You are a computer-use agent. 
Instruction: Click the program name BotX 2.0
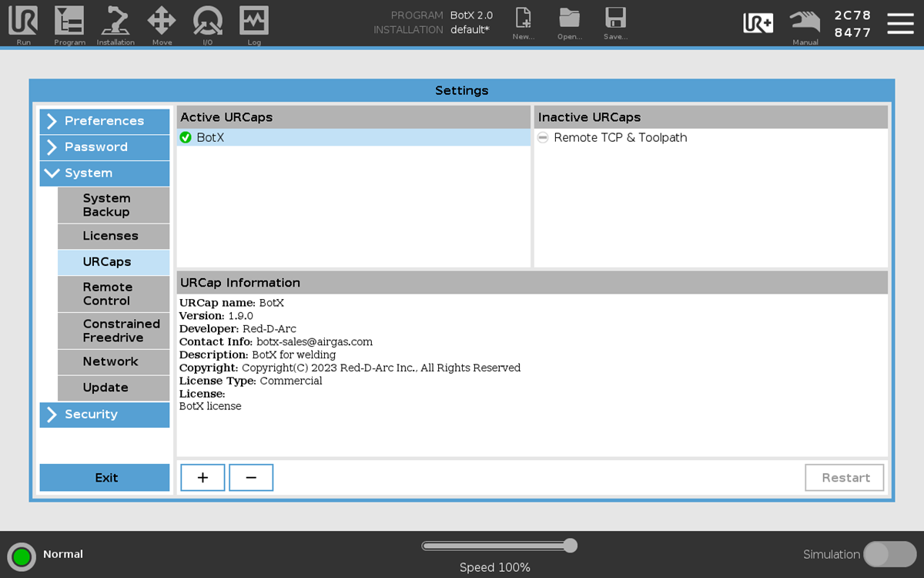pyautogui.click(x=471, y=15)
